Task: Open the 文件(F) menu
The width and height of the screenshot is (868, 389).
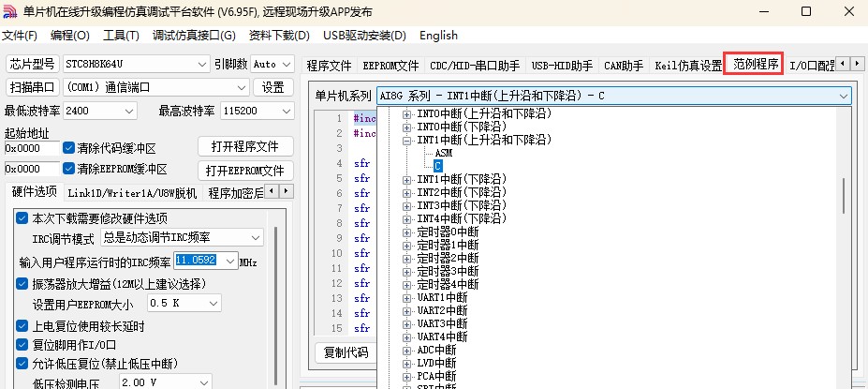Action: click(20, 36)
